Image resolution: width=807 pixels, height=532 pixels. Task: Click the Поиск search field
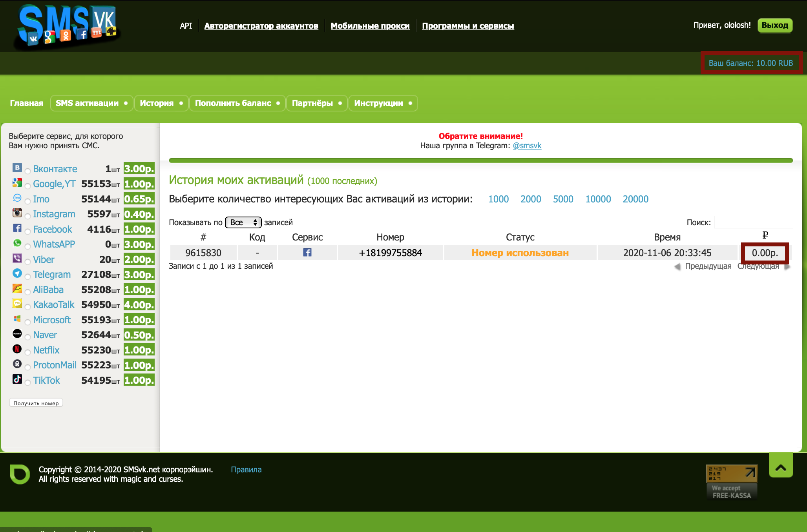click(753, 222)
